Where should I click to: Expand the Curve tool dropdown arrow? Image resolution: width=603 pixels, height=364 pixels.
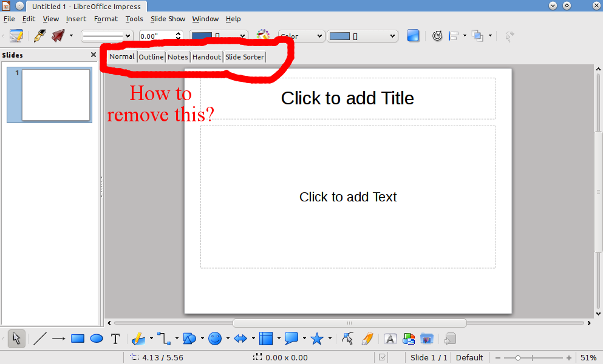151,339
